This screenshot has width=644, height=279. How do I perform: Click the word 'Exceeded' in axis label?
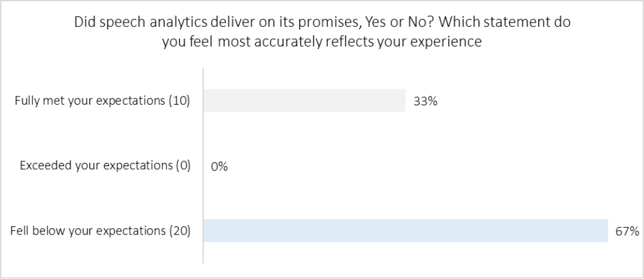pos(42,166)
